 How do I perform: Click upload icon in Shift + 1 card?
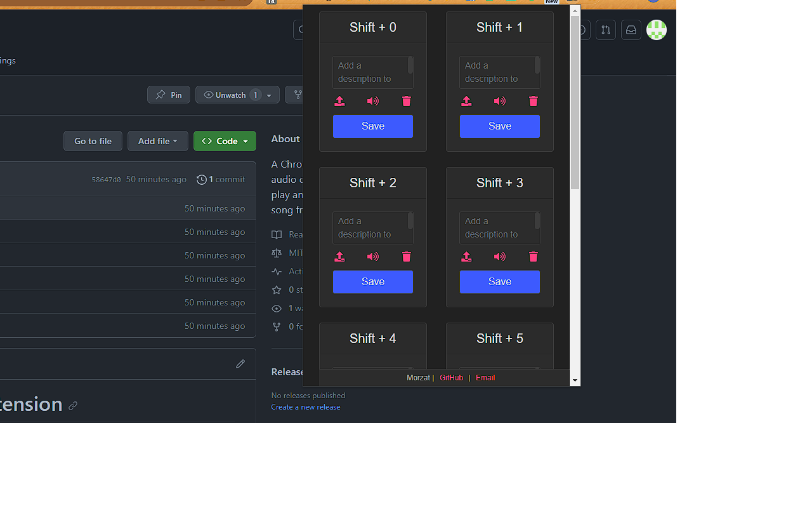pyautogui.click(x=466, y=101)
